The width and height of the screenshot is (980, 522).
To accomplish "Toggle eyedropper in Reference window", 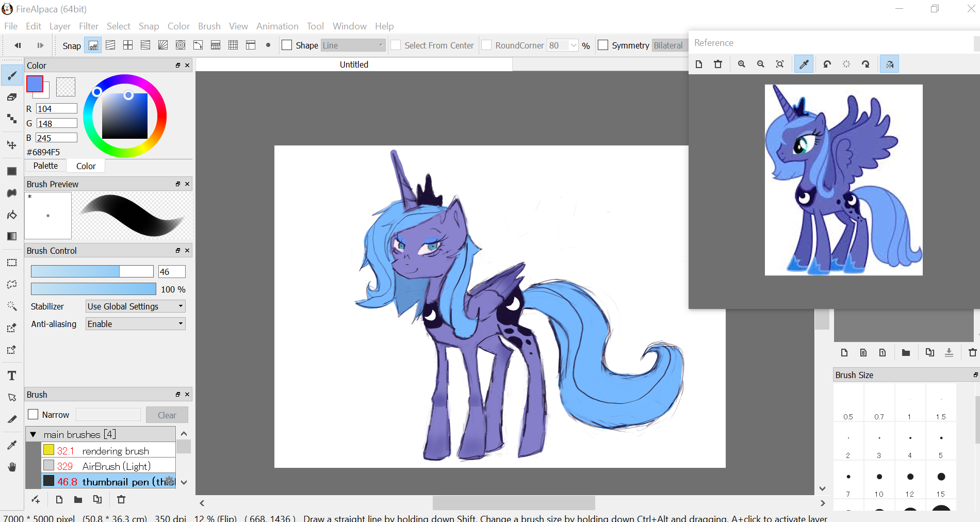I will click(804, 64).
